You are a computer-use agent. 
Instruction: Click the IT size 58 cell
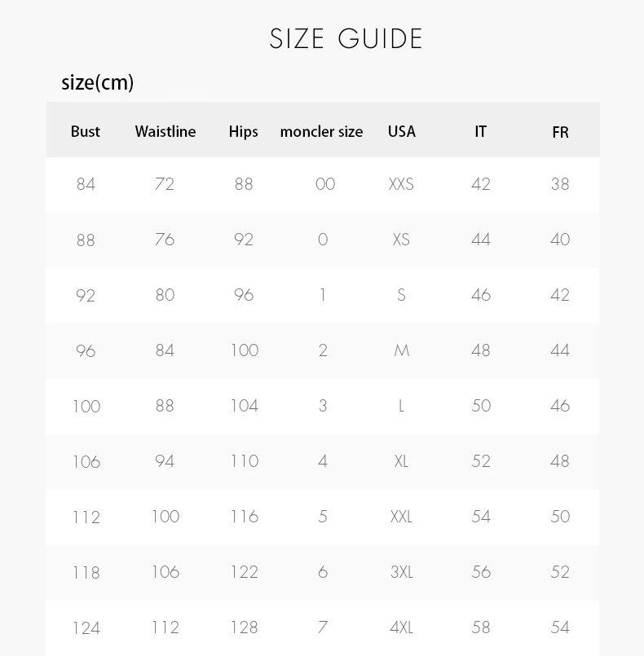coord(481,627)
